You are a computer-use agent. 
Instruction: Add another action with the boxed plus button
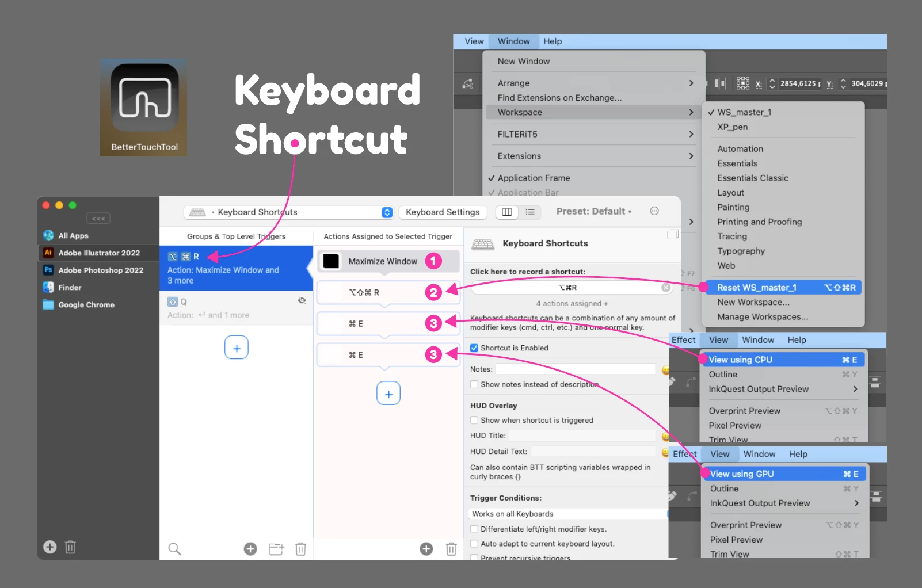click(x=388, y=394)
